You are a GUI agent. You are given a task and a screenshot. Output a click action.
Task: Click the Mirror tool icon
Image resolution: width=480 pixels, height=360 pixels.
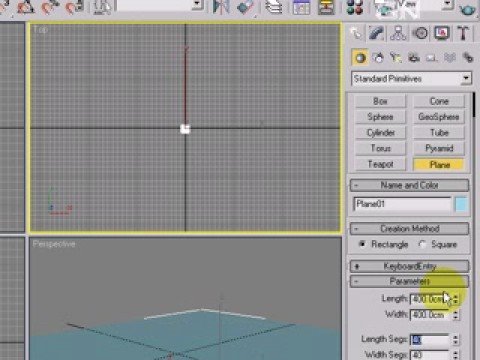[x=221, y=7]
